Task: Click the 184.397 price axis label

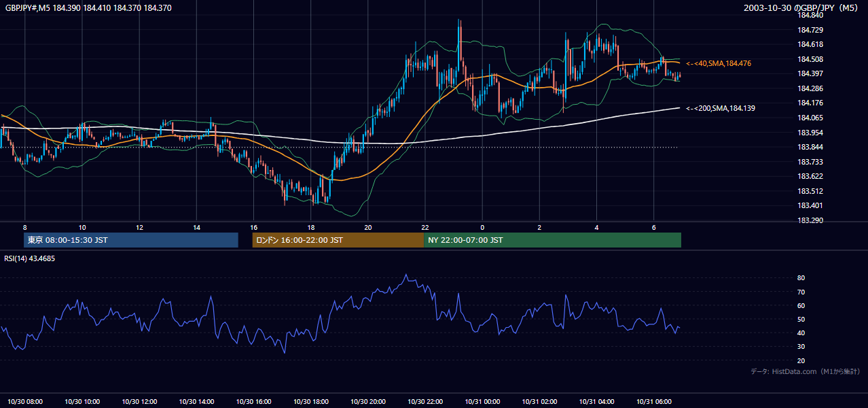Action: [810, 73]
